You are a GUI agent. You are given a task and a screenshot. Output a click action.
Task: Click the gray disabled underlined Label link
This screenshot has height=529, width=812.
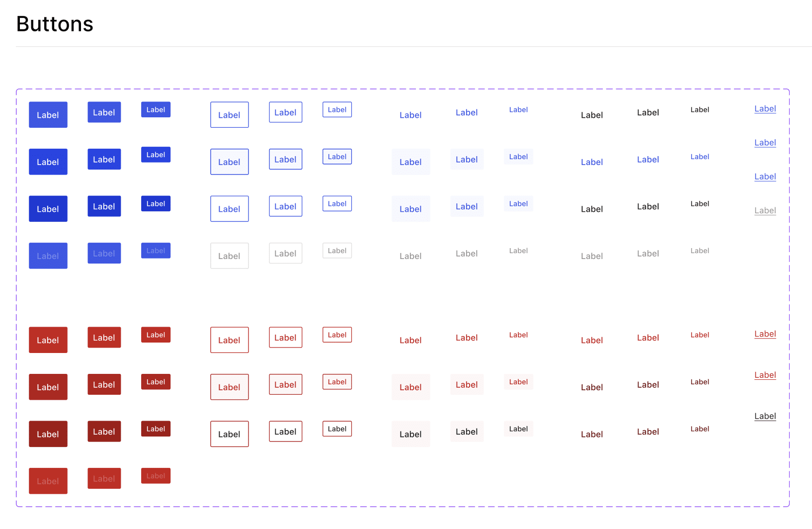[x=765, y=210]
